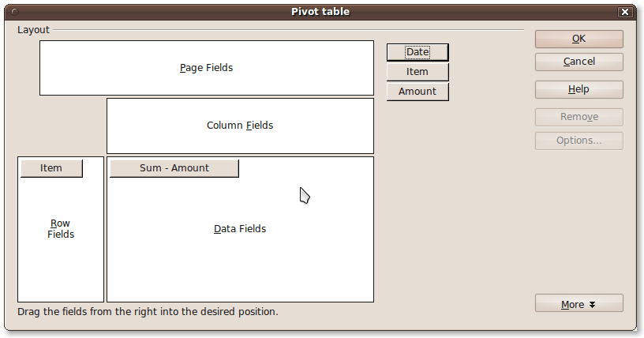The height and width of the screenshot is (338, 644).
Task: Click the greyed-out Remove button
Action: coord(578,117)
